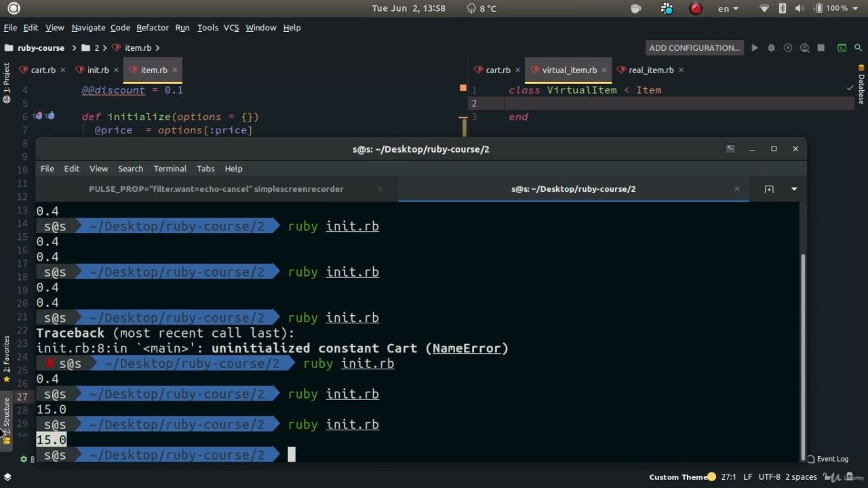Open the Terminal menu in the terminal window
This screenshot has width=868, height=488.
tap(170, 169)
